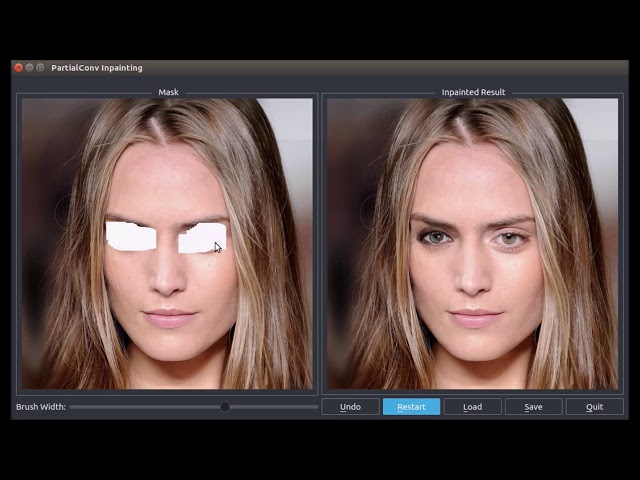Viewport: 640px width, 480px height.
Task: Minimize the window using the title bar button
Action: [x=29, y=68]
